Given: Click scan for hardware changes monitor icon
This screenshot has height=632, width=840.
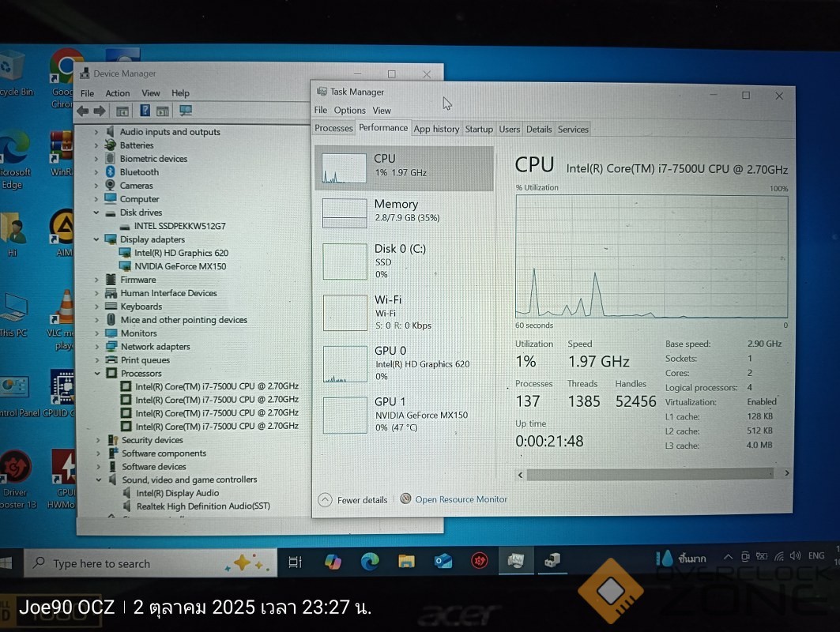Looking at the screenshot, I should 186,111.
